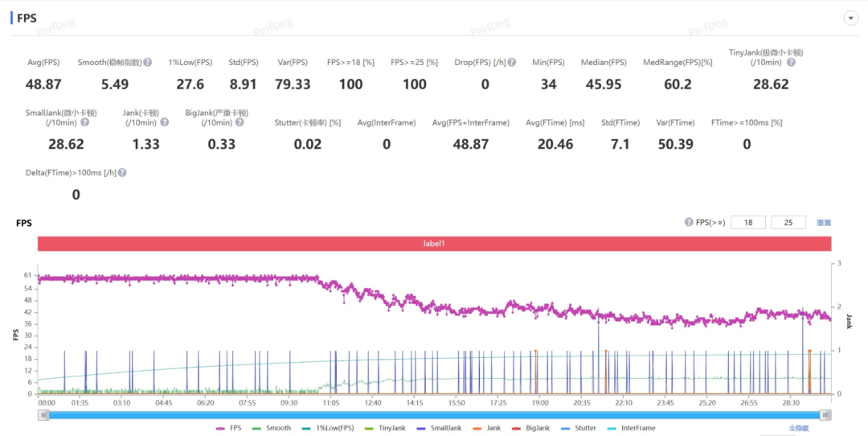Select the Smooth value 5.49
This screenshot has width=868, height=436.
(115, 84)
